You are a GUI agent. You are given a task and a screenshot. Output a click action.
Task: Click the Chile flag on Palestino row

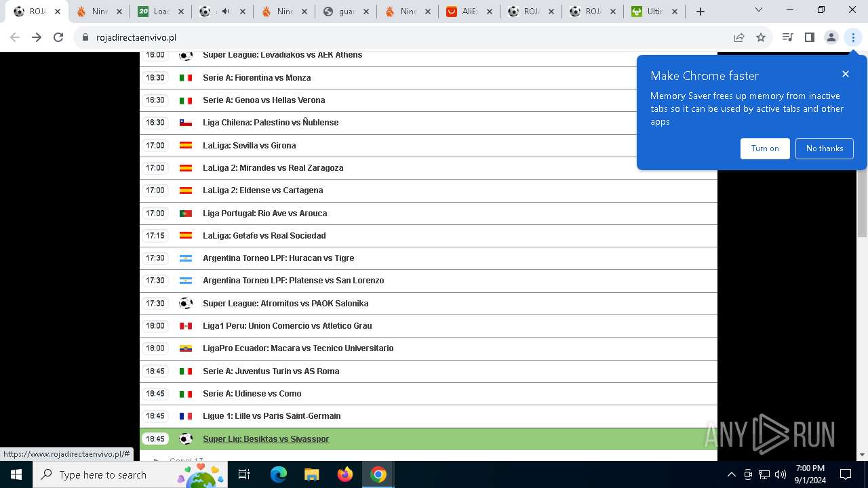click(x=186, y=123)
